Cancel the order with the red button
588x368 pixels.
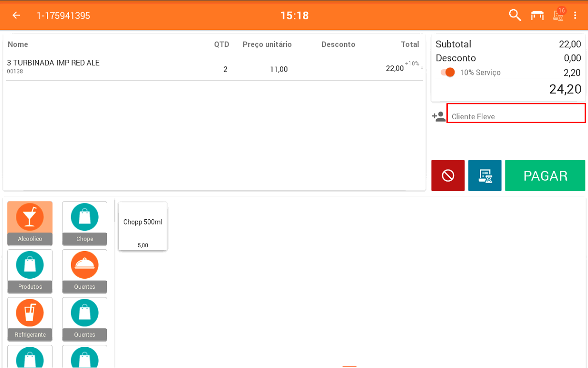(448, 175)
